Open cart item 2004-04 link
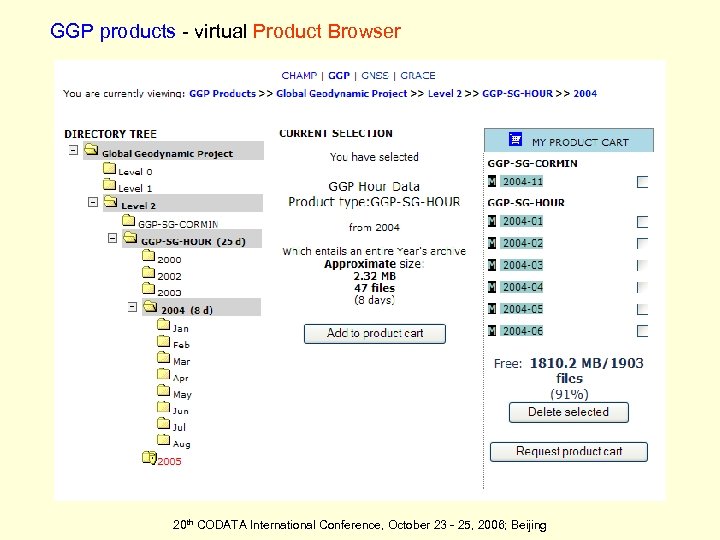The height and width of the screenshot is (540, 720). [523, 287]
